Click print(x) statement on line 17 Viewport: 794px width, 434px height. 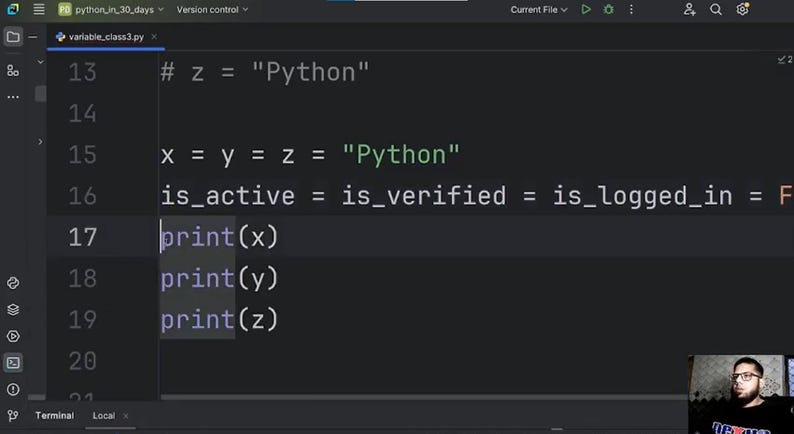tap(220, 238)
